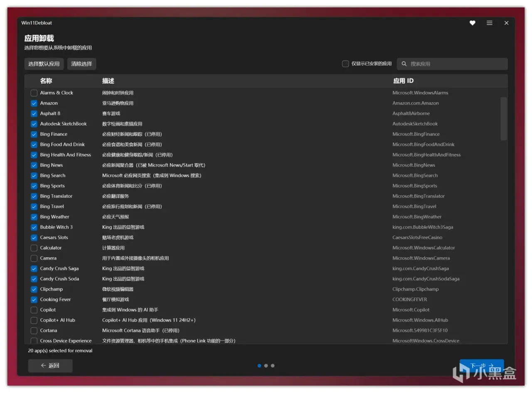Screen dimensions: 532x393
Task: Click the description 数字绘画和素描应用
Action: click(x=122, y=124)
